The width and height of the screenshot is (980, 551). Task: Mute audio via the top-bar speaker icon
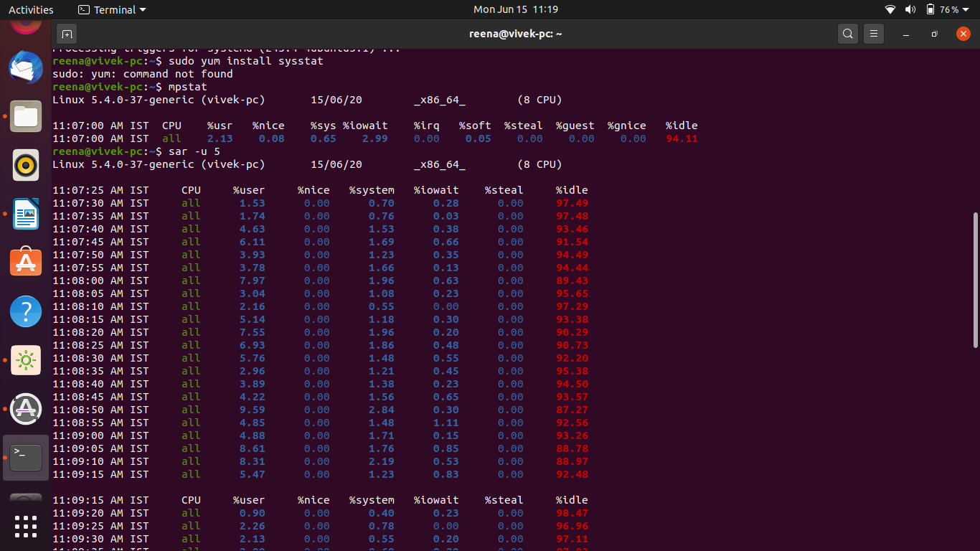coord(910,9)
